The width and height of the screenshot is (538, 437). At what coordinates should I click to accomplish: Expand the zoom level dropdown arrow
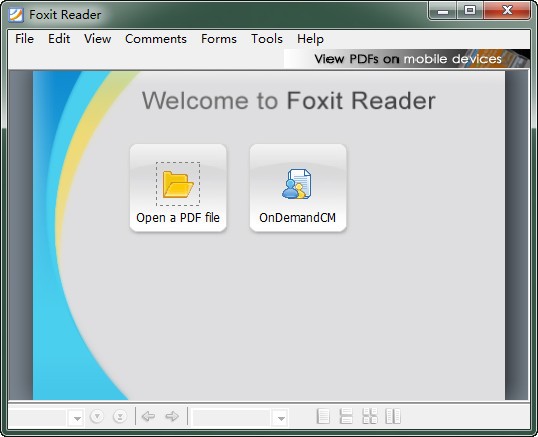[x=281, y=417]
